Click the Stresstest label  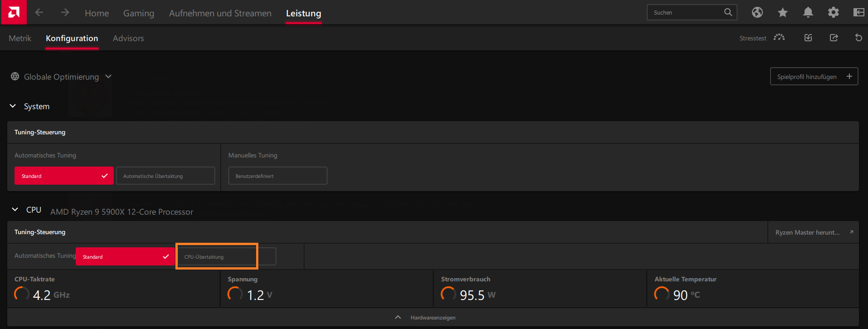tap(753, 38)
